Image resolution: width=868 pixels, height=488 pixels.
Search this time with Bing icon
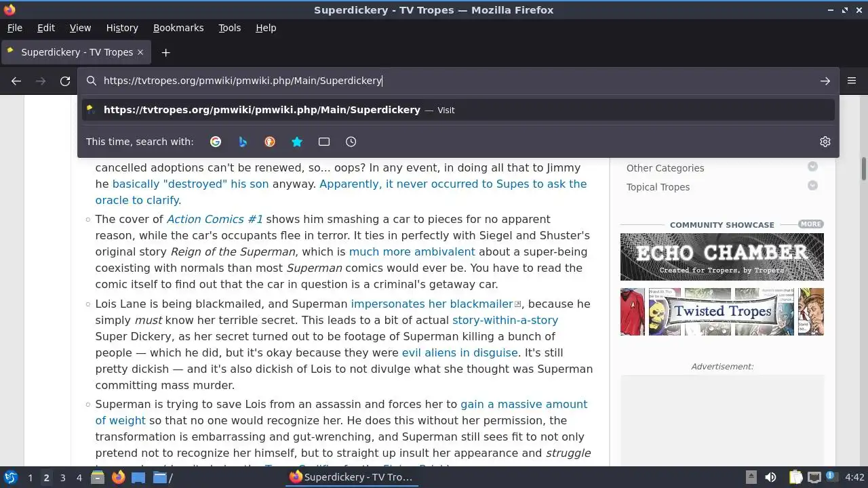pyautogui.click(x=243, y=142)
